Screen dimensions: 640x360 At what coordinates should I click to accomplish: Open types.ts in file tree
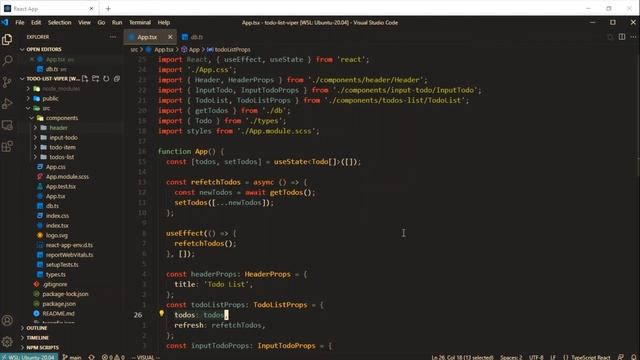[x=56, y=275]
